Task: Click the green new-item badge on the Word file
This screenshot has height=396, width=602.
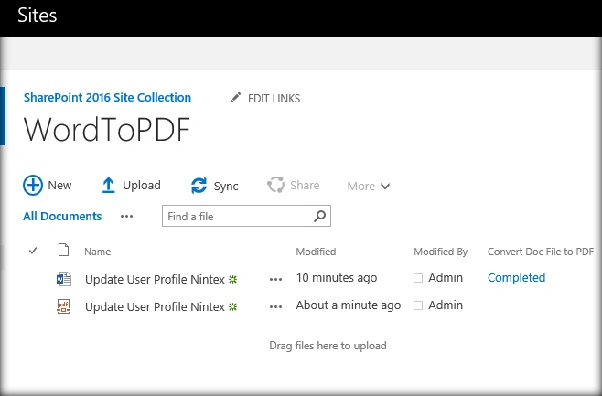Action: click(x=233, y=280)
